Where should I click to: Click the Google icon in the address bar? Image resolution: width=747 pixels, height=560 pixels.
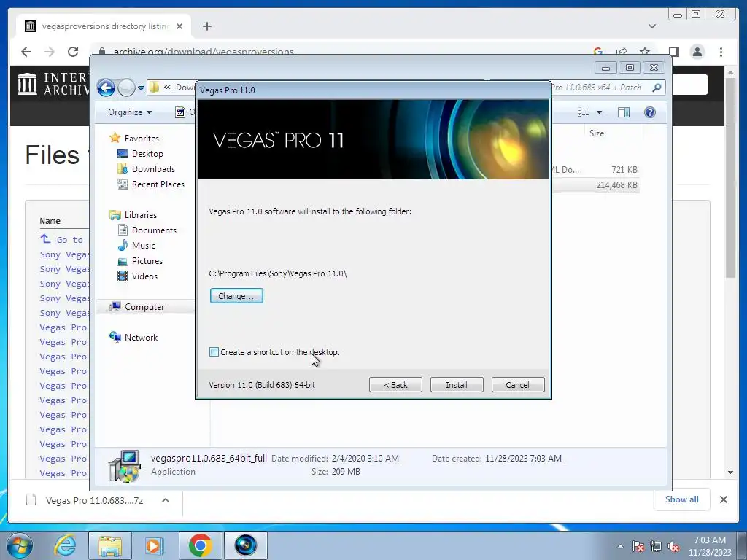point(598,52)
